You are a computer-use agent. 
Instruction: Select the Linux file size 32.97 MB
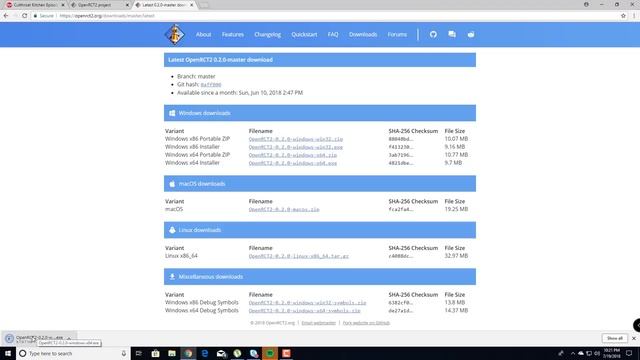(456, 256)
